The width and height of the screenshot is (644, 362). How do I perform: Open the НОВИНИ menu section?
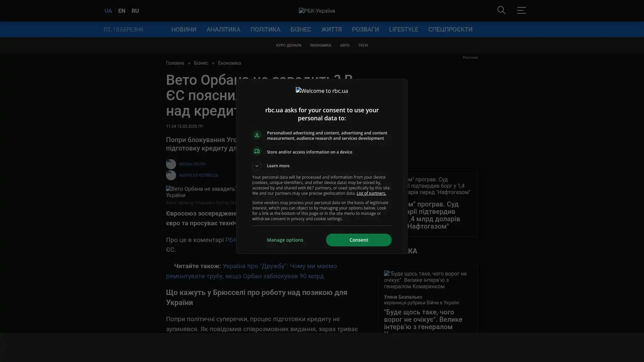(x=183, y=29)
